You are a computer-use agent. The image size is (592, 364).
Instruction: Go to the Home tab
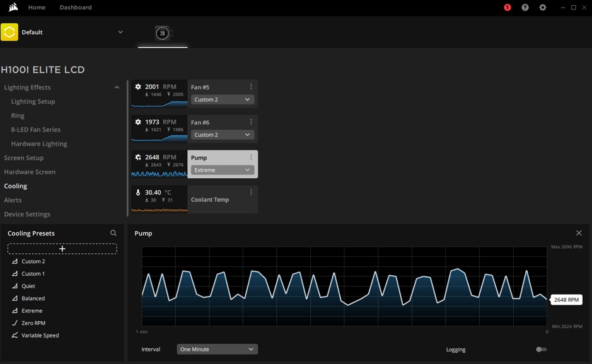(37, 7)
